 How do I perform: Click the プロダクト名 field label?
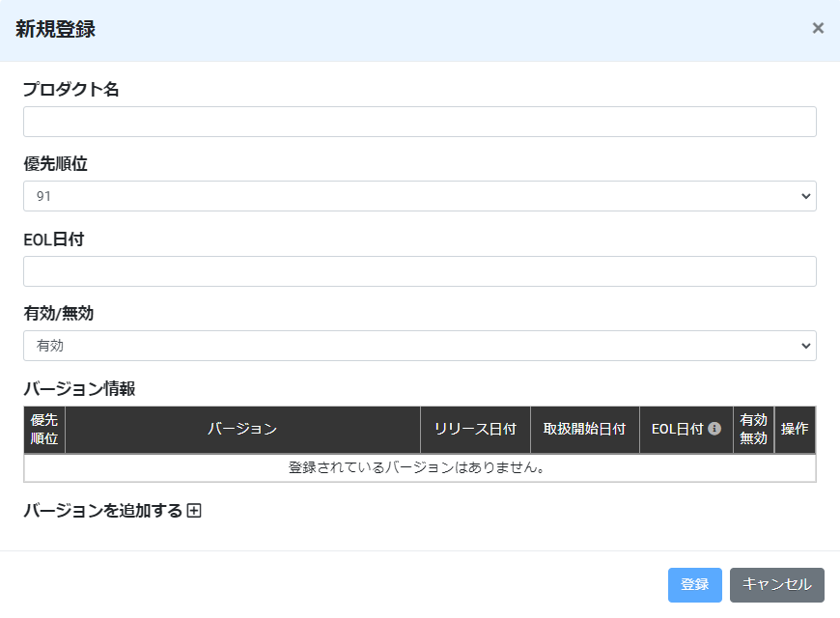(71, 89)
